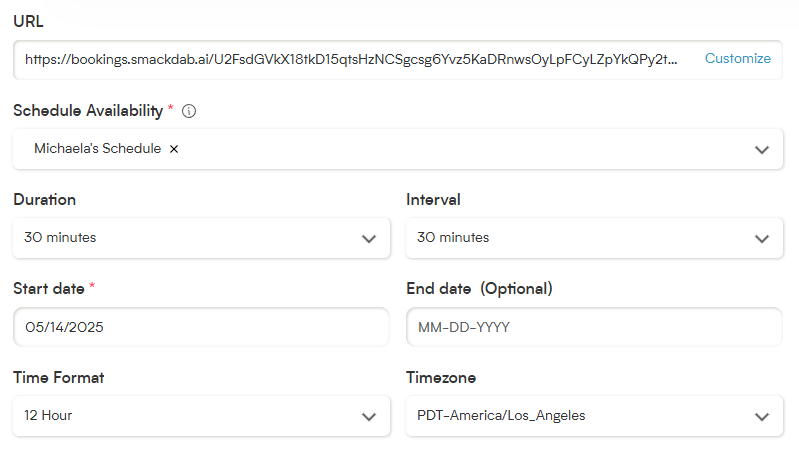799x458 pixels.
Task: Select the bookings.smackdab.ai URL text
Action: pyautogui.click(x=351, y=60)
